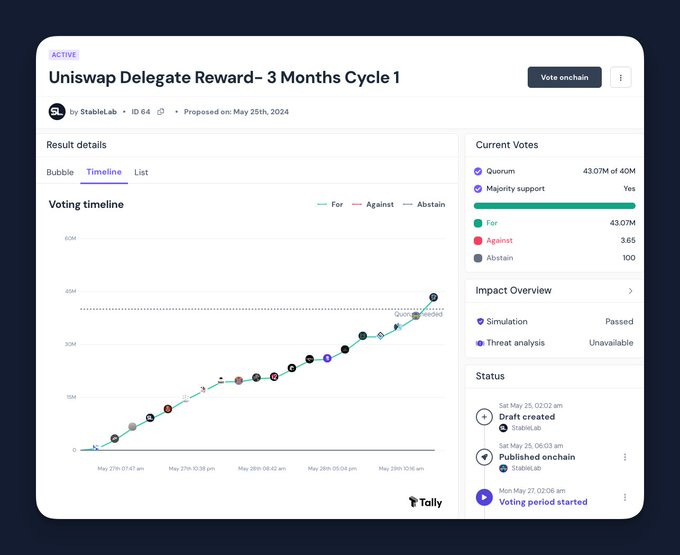Click the ACTIVE status badge
The width and height of the screenshot is (680, 555).
(x=64, y=55)
